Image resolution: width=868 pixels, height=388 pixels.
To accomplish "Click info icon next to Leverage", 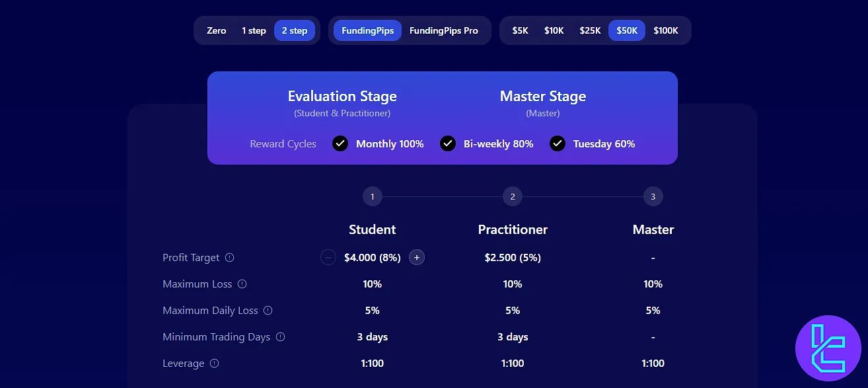I will pos(214,364).
